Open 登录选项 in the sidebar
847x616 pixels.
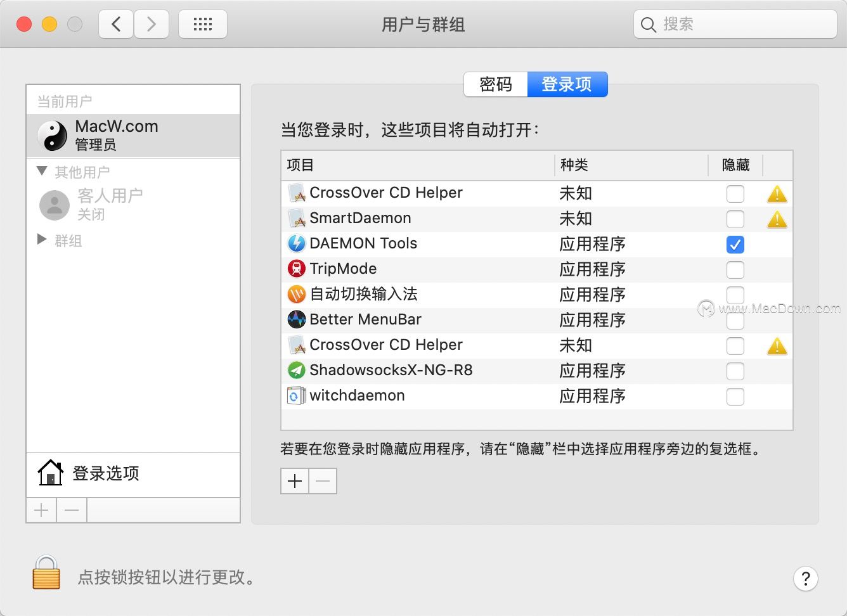coord(105,473)
